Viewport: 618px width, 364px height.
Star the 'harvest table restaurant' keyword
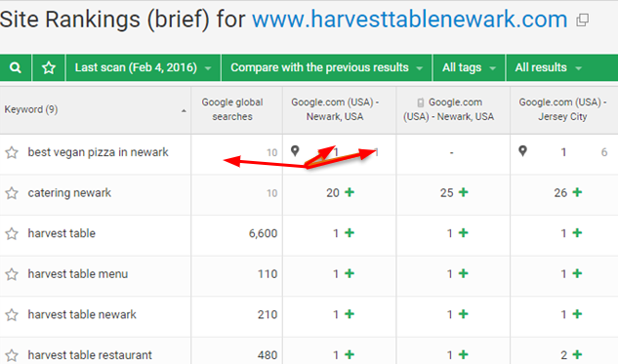click(x=12, y=355)
